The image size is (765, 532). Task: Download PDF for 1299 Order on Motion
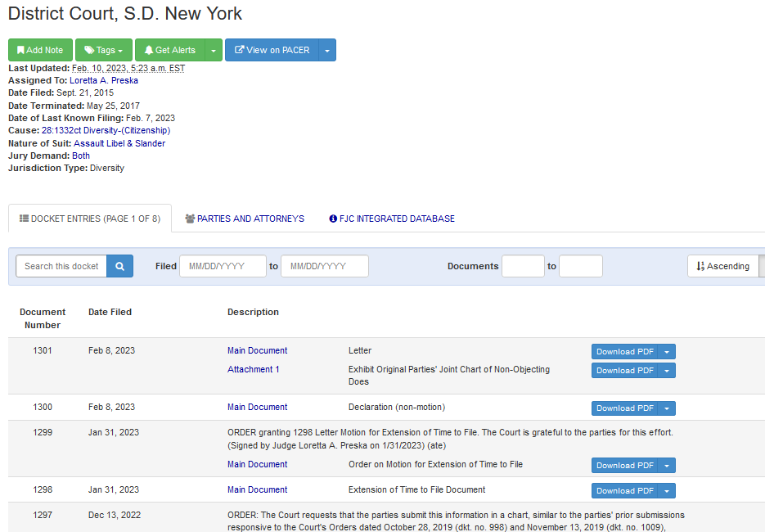click(x=624, y=465)
